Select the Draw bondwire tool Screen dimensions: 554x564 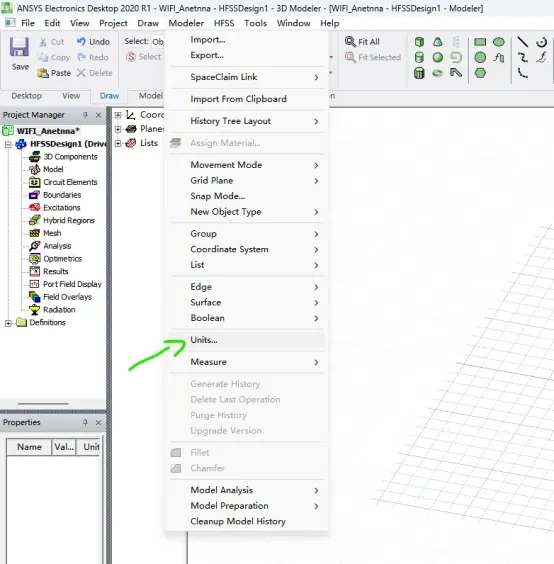pyautogui.click(x=456, y=73)
